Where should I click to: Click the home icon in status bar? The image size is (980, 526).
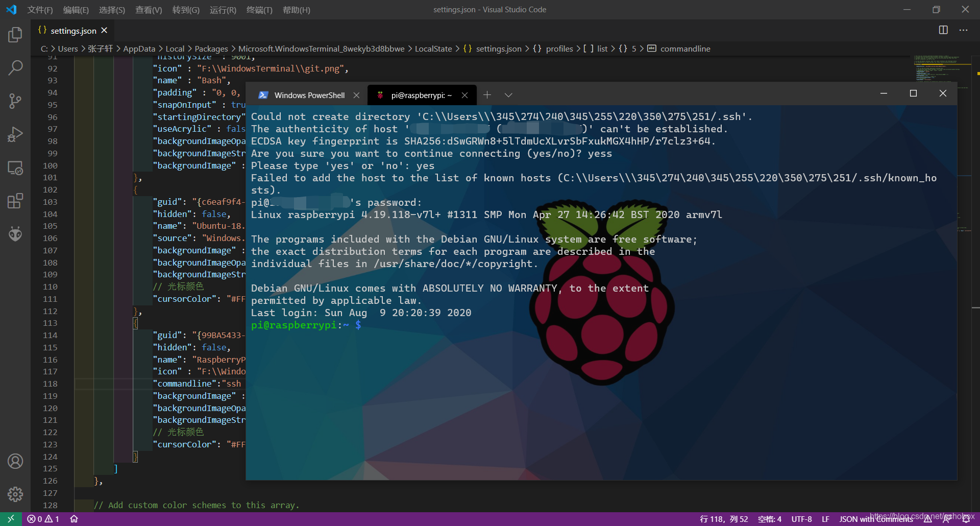[x=74, y=519]
